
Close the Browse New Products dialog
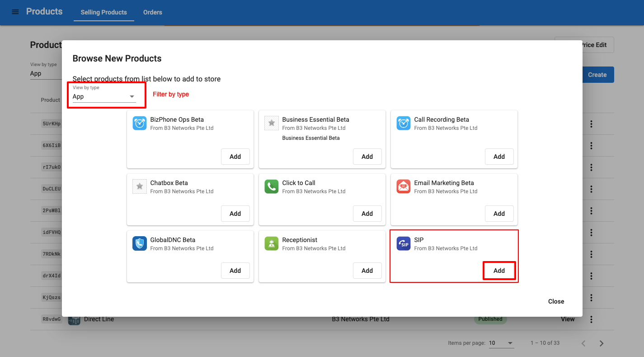tap(556, 301)
